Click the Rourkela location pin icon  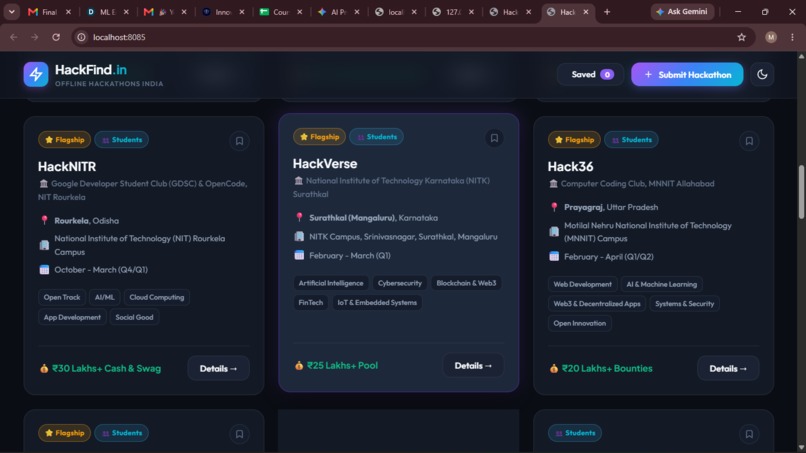coord(44,221)
